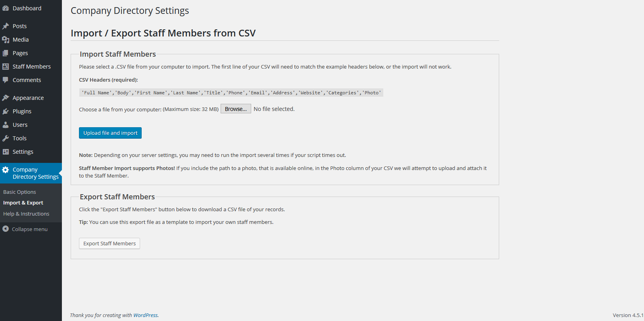Click the Plugins plug icon

[x=6, y=111]
